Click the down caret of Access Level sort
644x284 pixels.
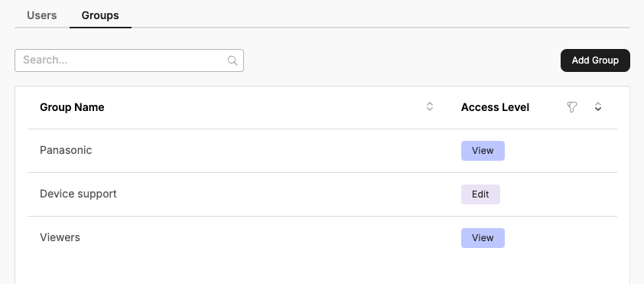(598, 109)
